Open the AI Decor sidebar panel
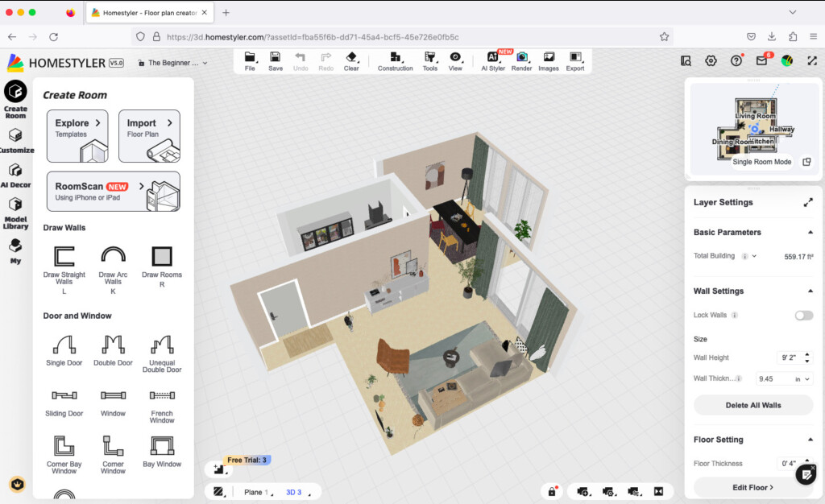The width and height of the screenshot is (825, 504). click(15, 176)
